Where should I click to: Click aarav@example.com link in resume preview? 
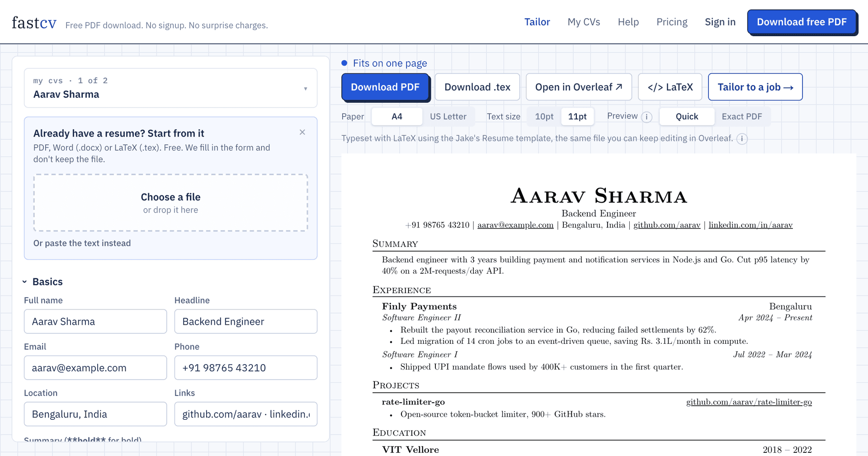pos(515,225)
